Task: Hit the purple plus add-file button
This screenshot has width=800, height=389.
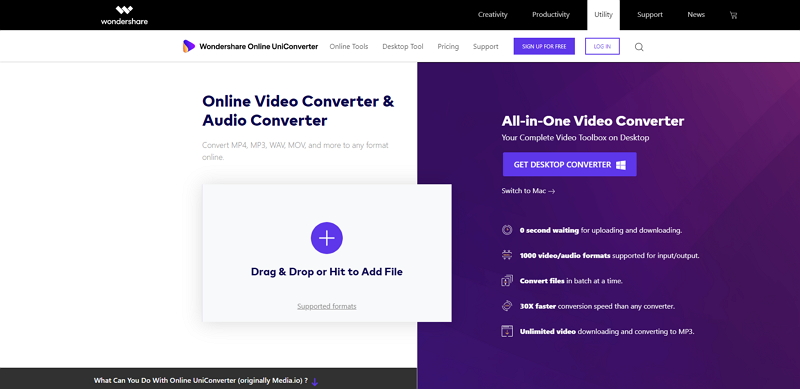Action: pyautogui.click(x=327, y=238)
